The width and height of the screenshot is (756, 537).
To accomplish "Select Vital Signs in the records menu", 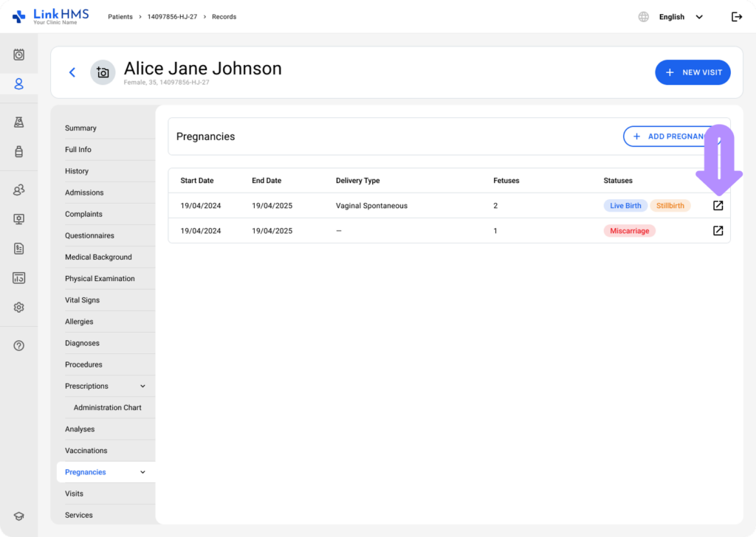I will (x=82, y=300).
